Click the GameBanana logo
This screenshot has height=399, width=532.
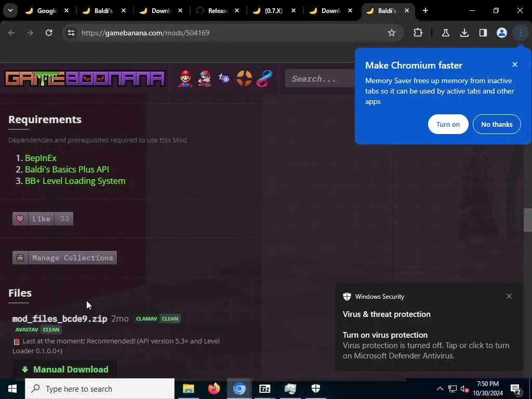[x=85, y=78]
